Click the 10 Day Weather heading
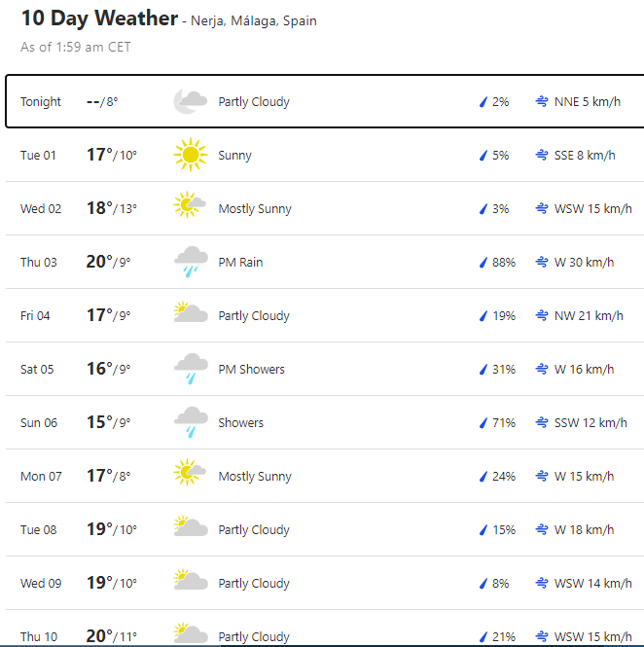644x647 pixels. point(99,19)
